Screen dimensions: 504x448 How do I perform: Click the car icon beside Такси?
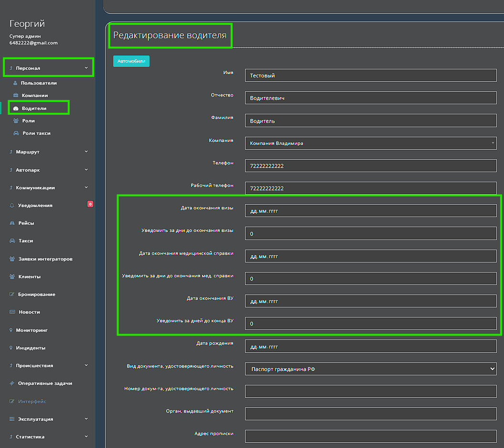pos(12,241)
